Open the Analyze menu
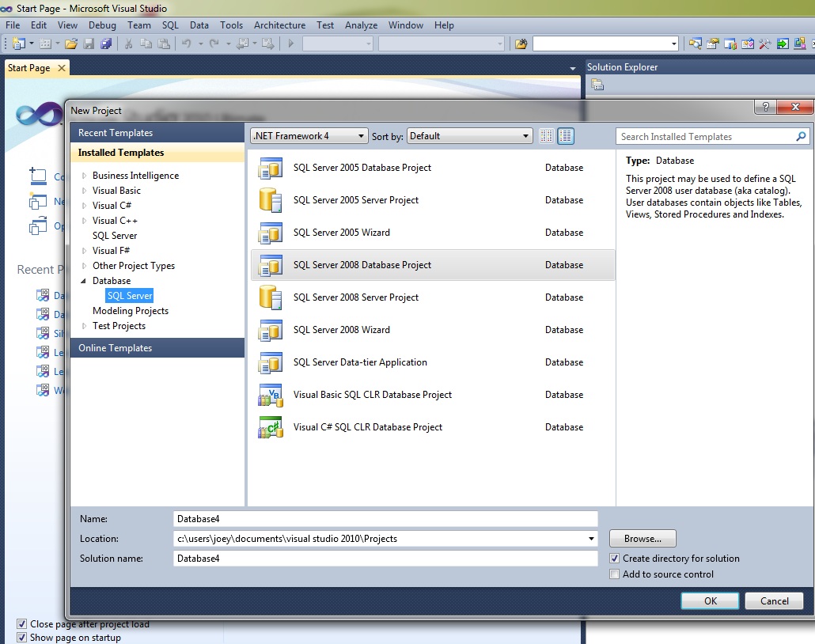This screenshot has height=644, width=815. pos(362,25)
